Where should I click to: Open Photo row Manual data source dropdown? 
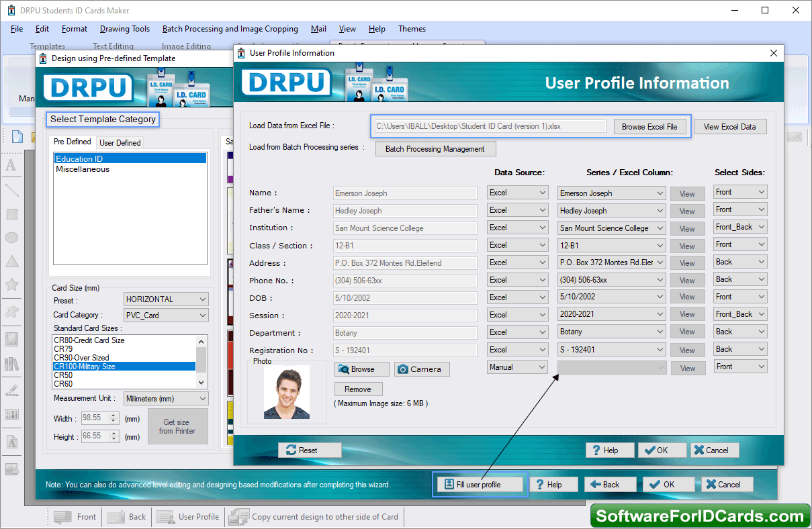point(517,367)
